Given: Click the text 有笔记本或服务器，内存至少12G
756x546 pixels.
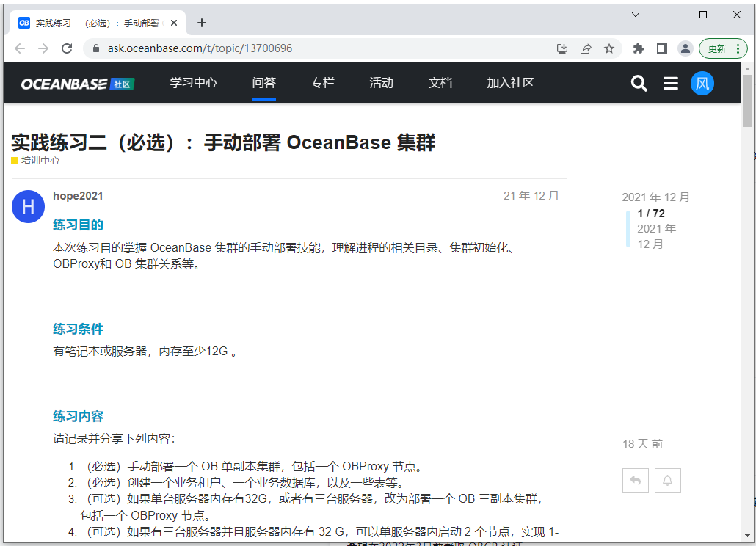Looking at the screenshot, I should [140, 351].
